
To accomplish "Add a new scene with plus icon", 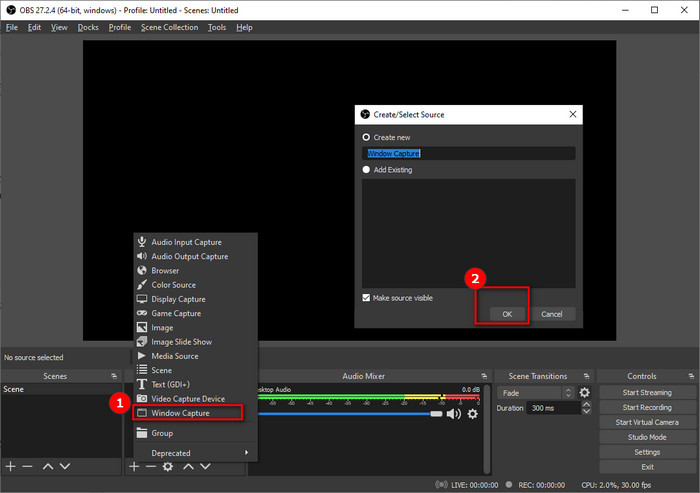I will (x=10, y=466).
